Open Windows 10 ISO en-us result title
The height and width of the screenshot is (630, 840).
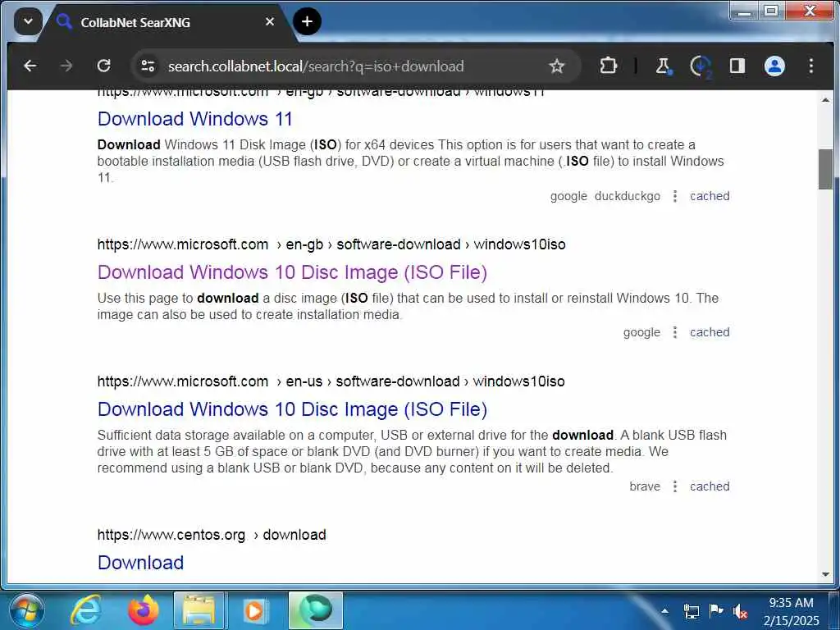point(292,409)
